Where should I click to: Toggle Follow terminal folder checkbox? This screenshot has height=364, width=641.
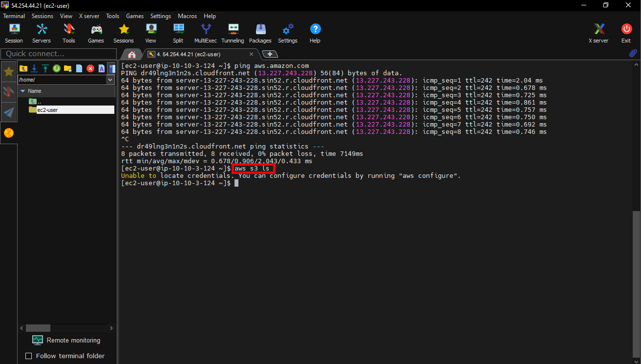pos(28,356)
